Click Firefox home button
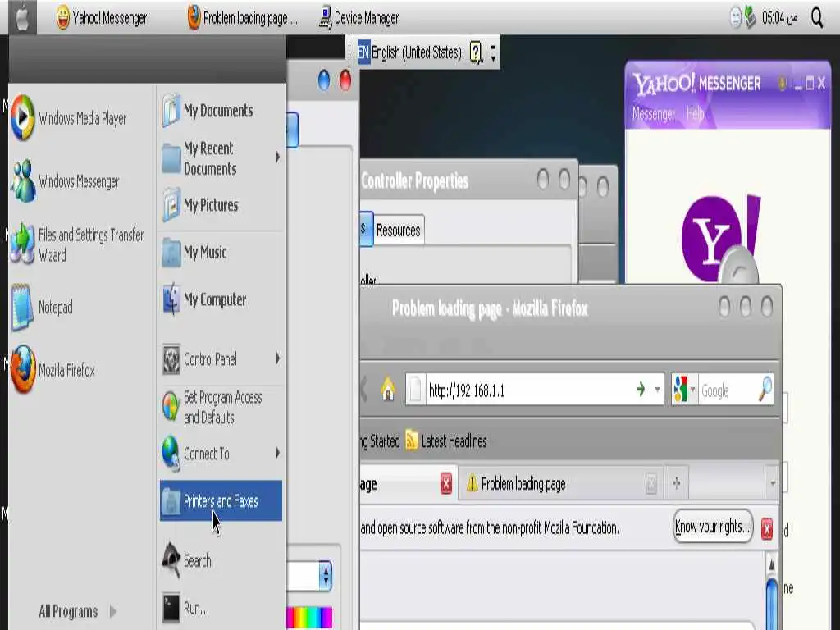This screenshot has width=840, height=630. coord(388,390)
